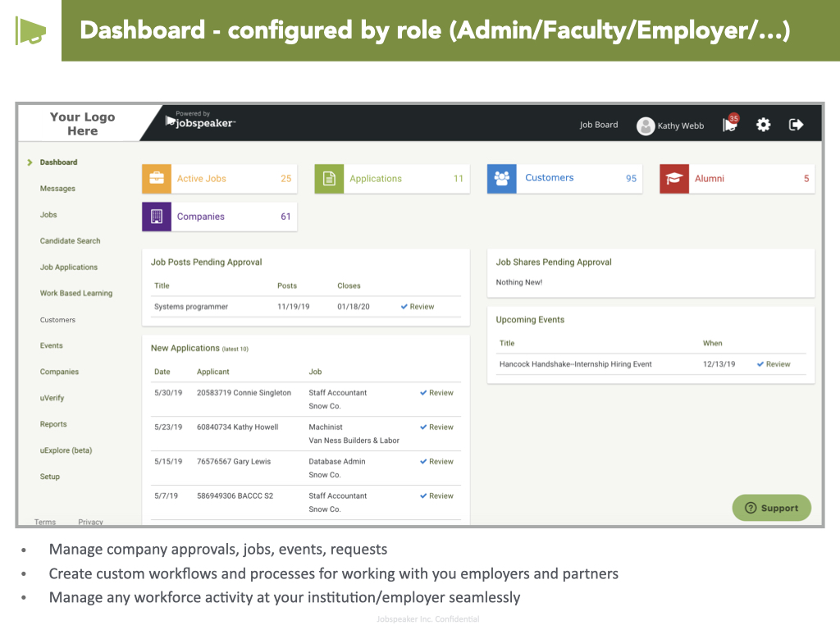Open uVerify from the sidebar

click(52, 398)
